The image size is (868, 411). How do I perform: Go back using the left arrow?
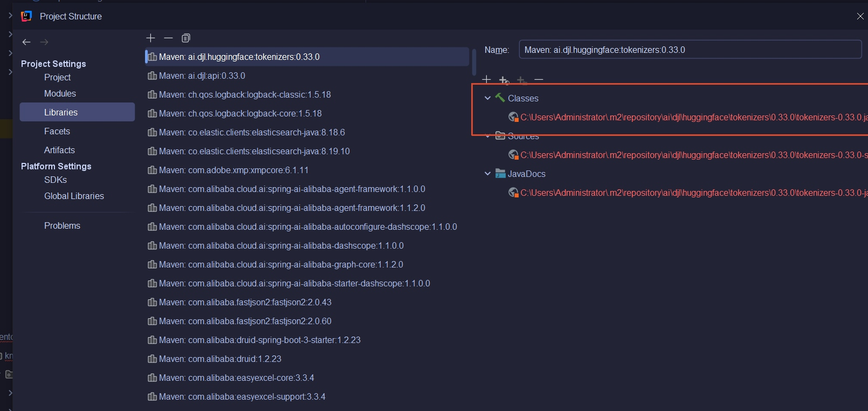[26, 42]
